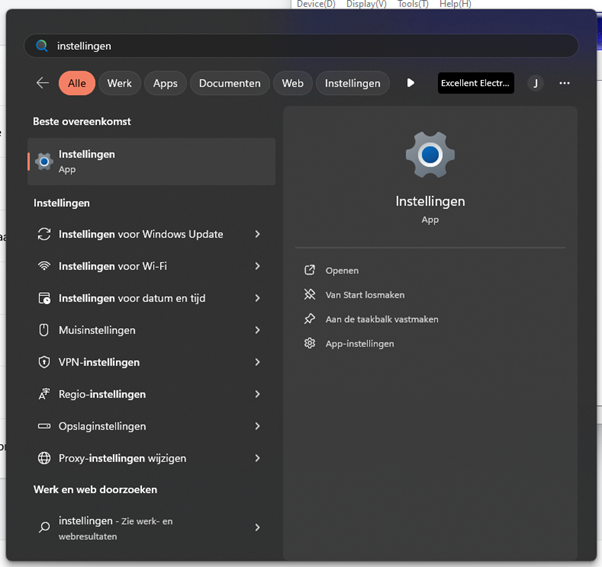Expand Instellingen voor datum en tijd chevron

(257, 298)
